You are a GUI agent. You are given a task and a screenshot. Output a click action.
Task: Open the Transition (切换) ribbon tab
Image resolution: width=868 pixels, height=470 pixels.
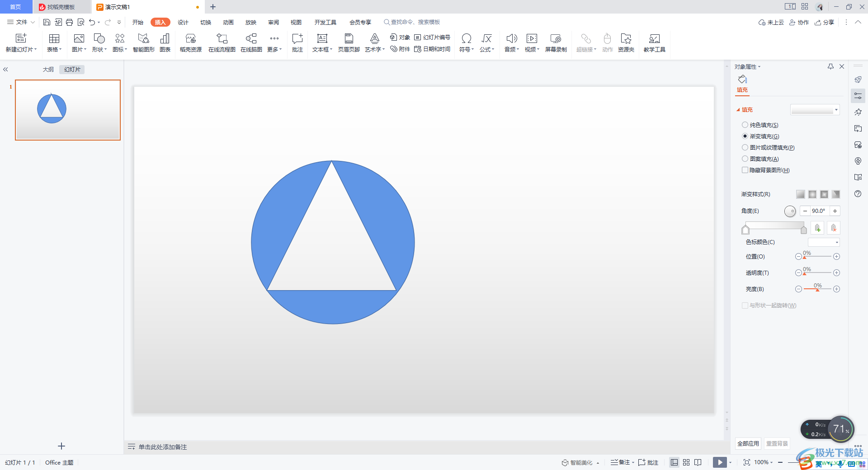(x=206, y=22)
